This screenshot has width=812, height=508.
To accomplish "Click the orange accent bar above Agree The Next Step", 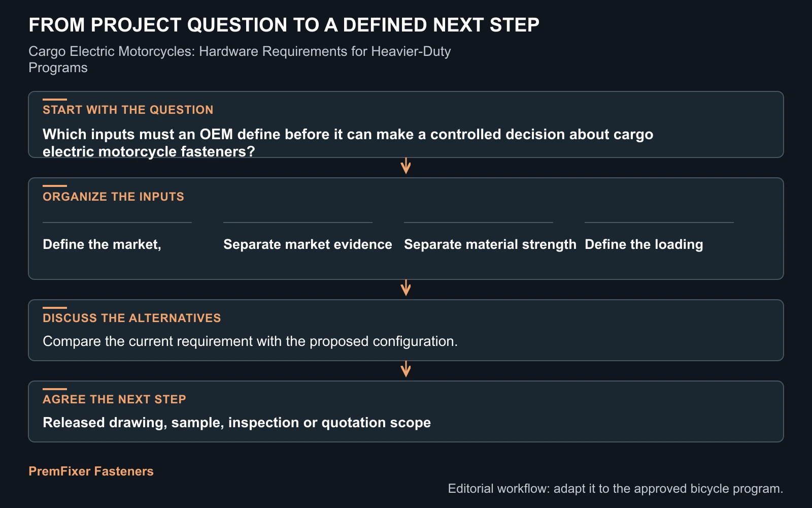I will (x=55, y=389).
